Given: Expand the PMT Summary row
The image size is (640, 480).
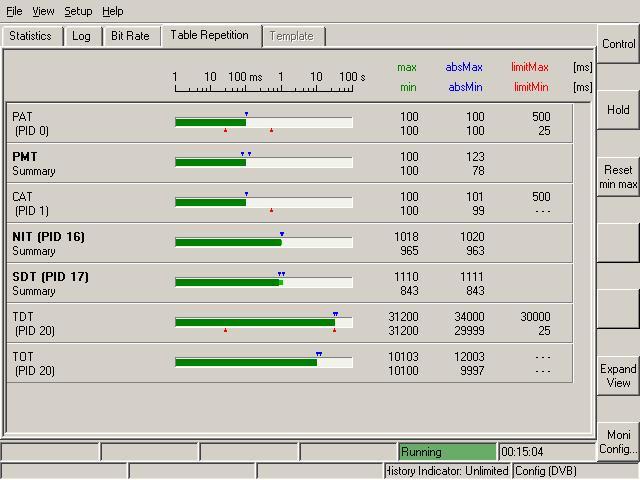Looking at the screenshot, I should (x=34, y=164).
